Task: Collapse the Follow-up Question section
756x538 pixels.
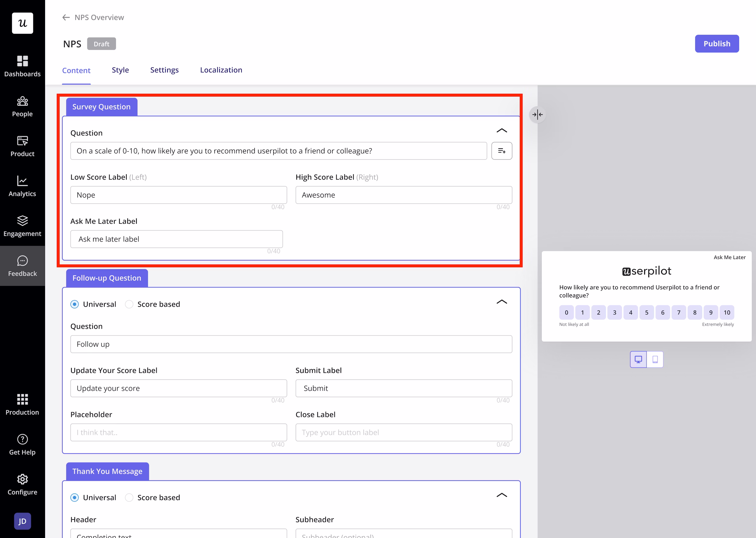Action: (x=502, y=302)
